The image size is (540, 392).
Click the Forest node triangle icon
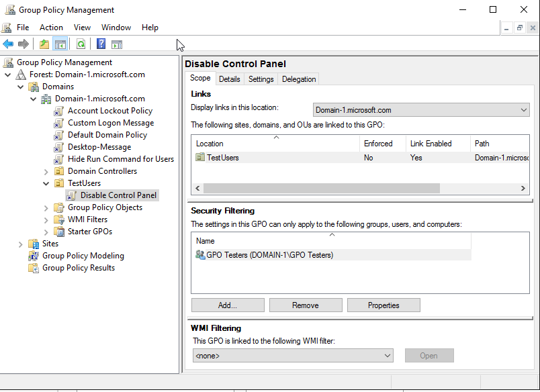[x=21, y=75]
